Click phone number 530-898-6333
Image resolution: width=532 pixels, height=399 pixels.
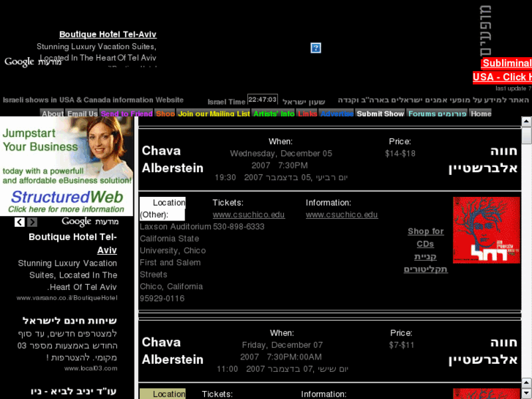[239, 226]
